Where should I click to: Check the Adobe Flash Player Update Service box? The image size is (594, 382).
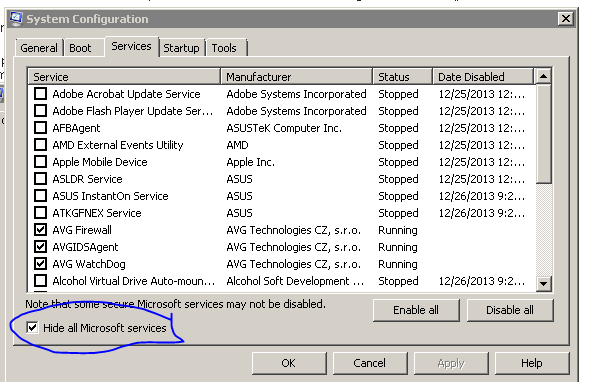pos(41,111)
